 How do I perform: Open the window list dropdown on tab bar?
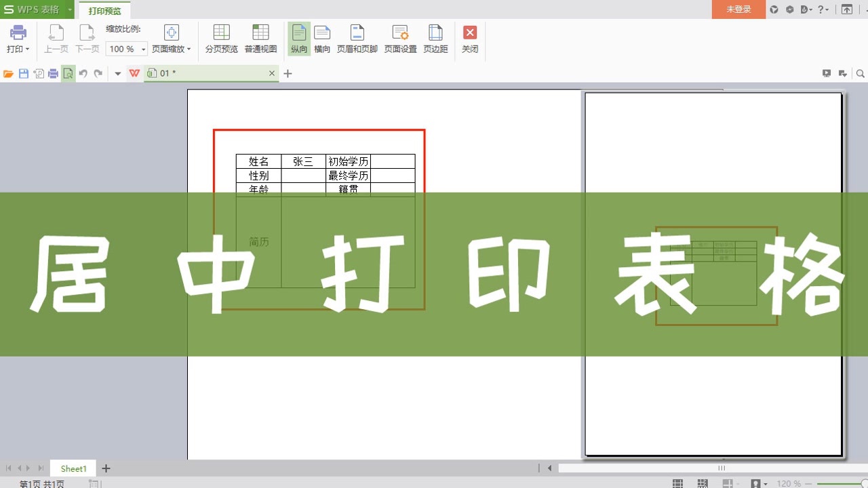[x=843, y=73]
